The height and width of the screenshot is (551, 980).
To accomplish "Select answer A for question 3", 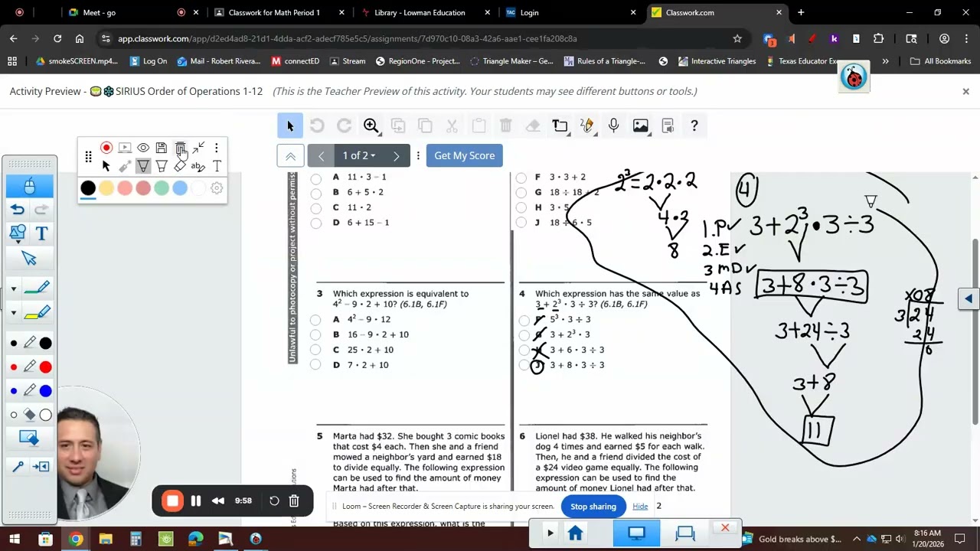I will coord(316,319).
